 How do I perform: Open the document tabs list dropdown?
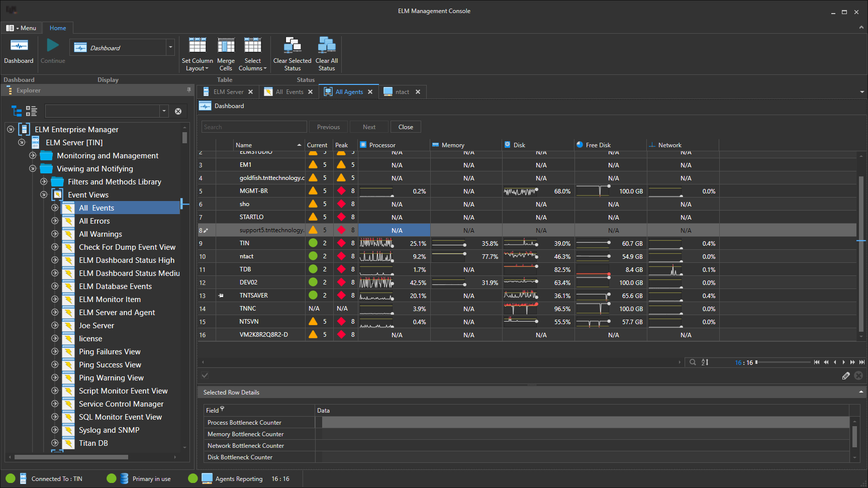[x=862, y=92]
